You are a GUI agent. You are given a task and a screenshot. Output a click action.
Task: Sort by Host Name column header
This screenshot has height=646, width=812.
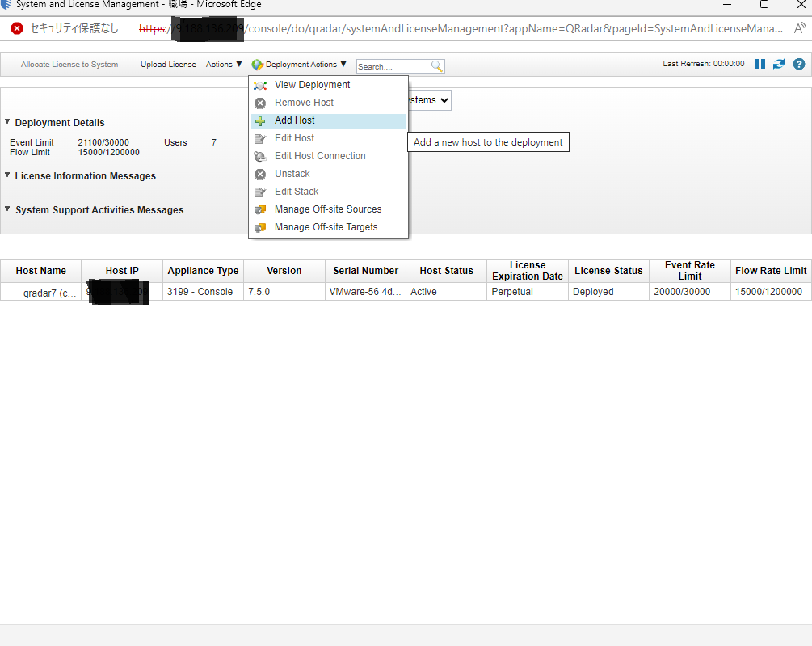click(41, 271)
